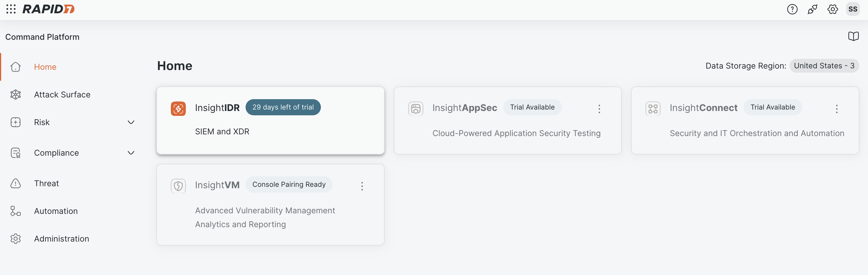
Task: Click the InsightConnect product icon
Action: click(653, 108)
